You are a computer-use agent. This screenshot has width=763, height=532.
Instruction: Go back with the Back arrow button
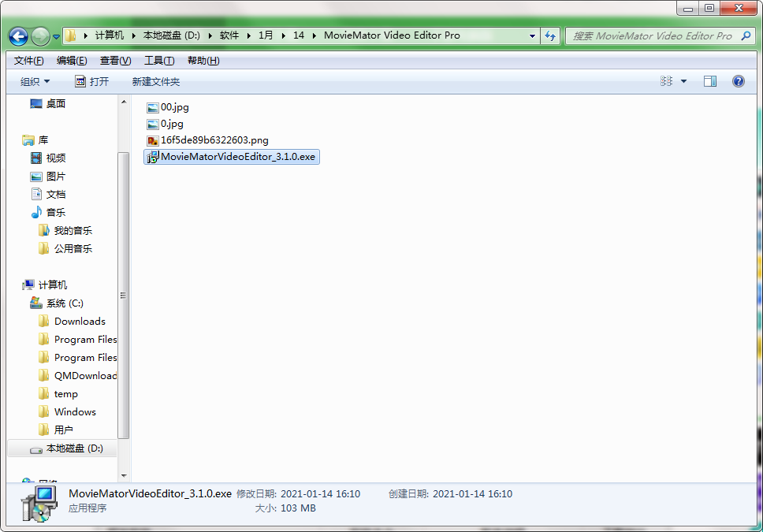(x=18, y=36)
